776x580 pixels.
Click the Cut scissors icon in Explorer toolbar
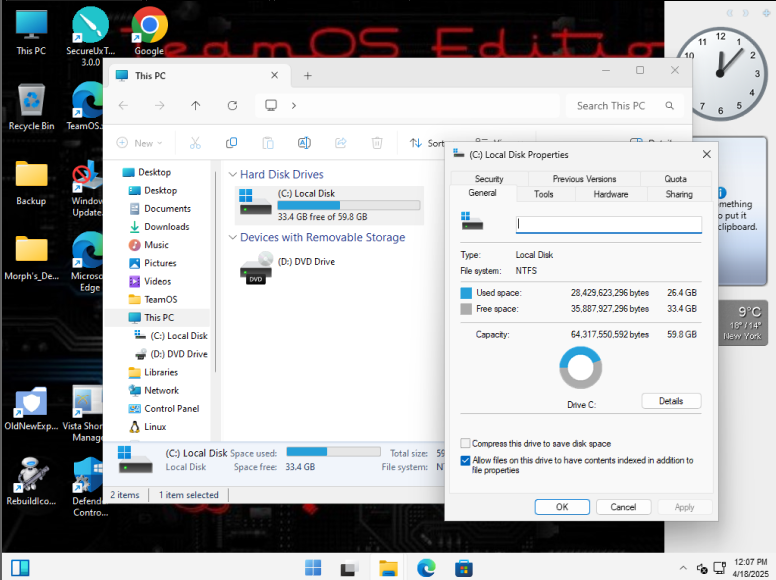point(195,143)
